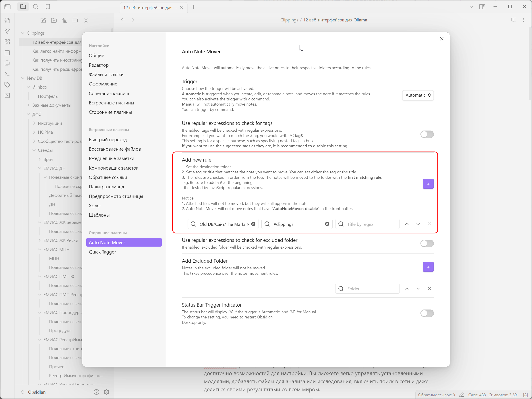Open the canvas icon in the ribbon
The height and width of the screenshot is (399, 532).
(7, 42)
